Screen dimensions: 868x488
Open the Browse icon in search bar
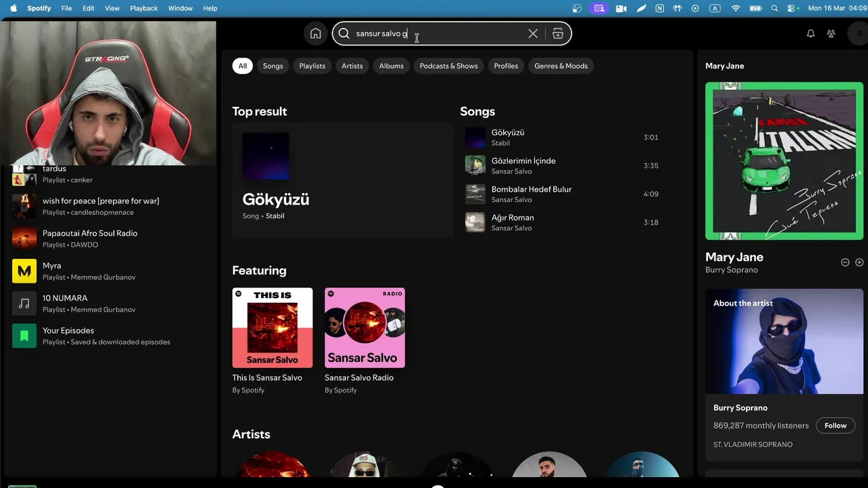pyautogui.click(x=557, y=33)
